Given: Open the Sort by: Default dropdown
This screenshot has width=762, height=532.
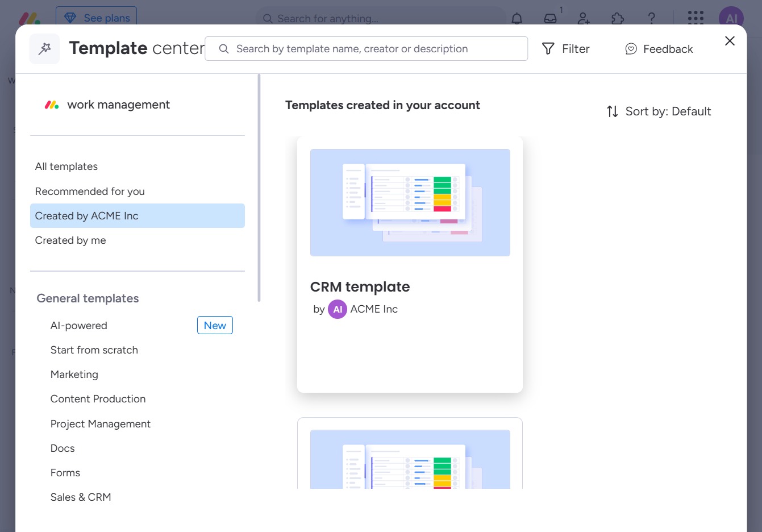Looking at the screenshot, I should 659,111.
